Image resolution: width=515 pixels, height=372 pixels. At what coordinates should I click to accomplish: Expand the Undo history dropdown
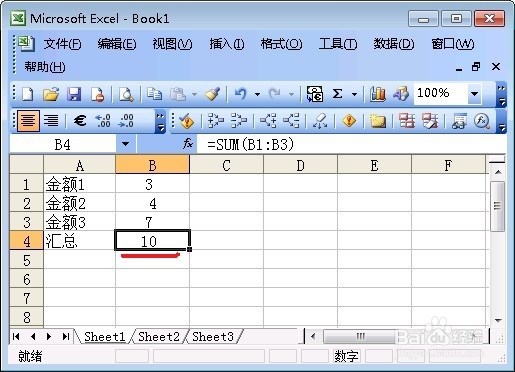(x=257, y=94)
